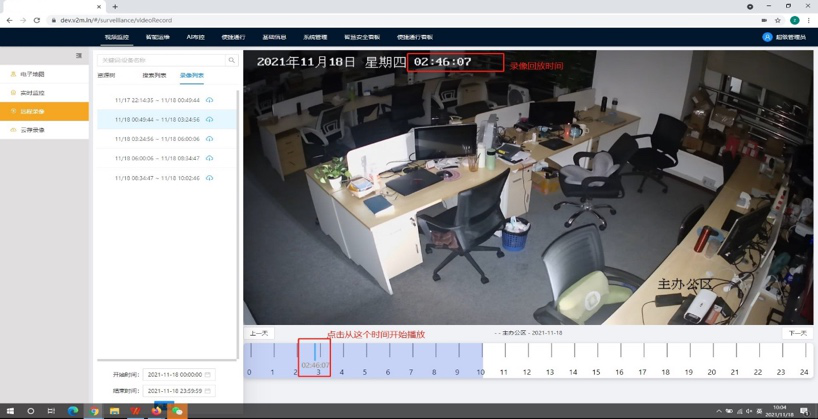
Task: Click cloud download icon for 11/18 03:24:56 recording
Action: click(209, 139)
